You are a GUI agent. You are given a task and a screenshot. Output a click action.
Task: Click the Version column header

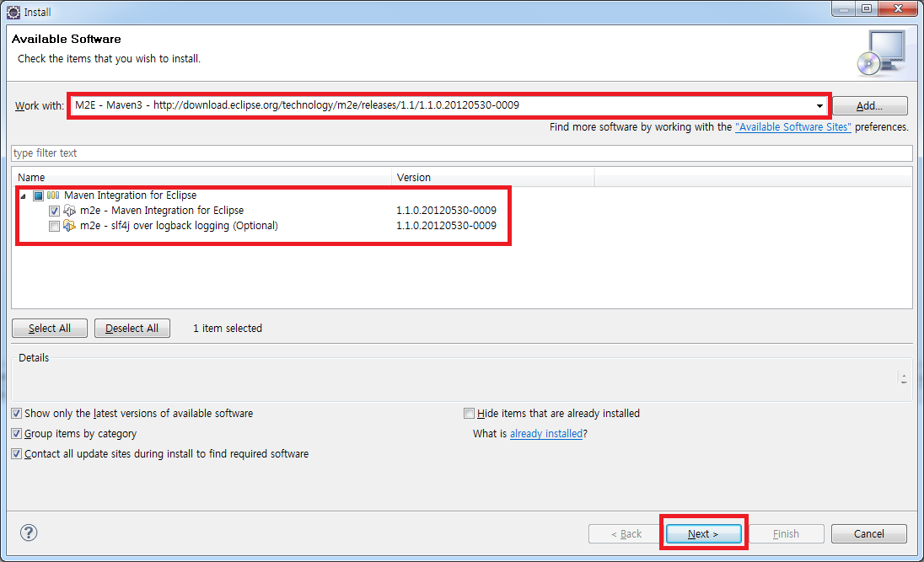click(493, 178)
